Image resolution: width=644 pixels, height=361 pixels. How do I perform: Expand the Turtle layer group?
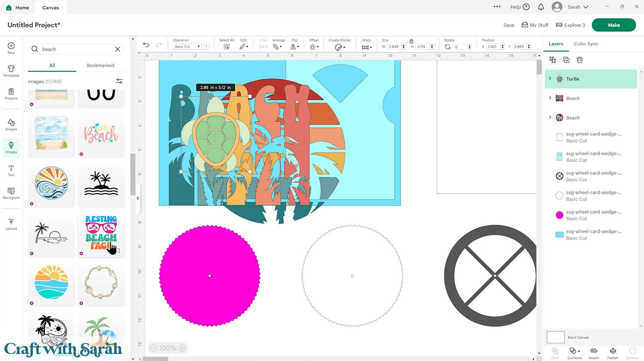pyautogui.click(x=550, y=79)
